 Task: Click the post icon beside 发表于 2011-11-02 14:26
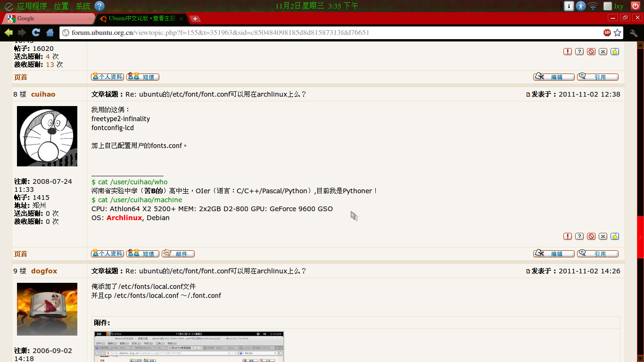click(528, 271)
